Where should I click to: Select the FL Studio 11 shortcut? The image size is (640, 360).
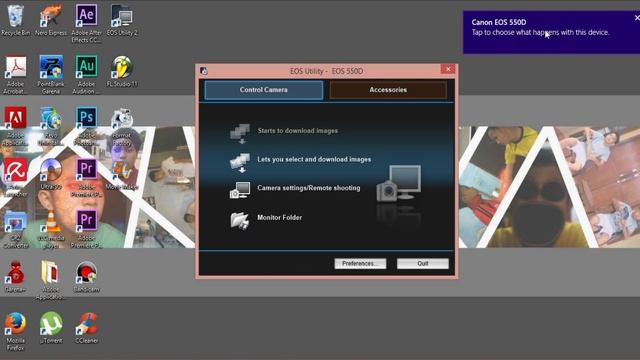click(x=122, y=72)
